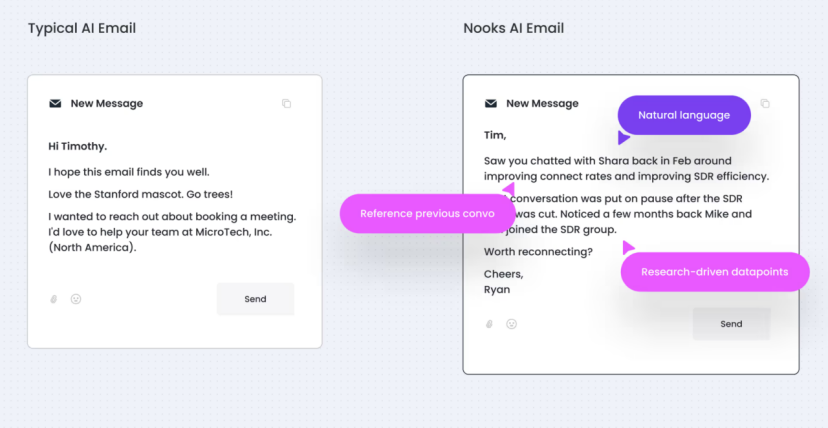828x428 pixels.
Task: Click 'Love the Stanford mascot. Go trees!' line
Action: pyautogui.click(x=140, y=194)
